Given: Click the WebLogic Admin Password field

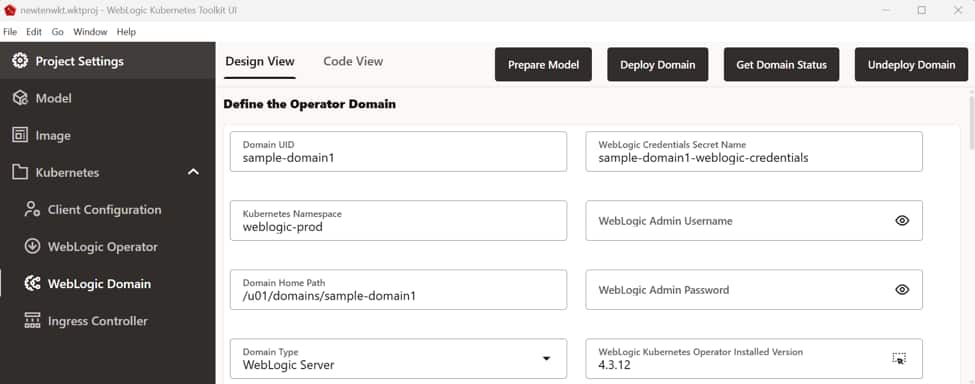Looking at the screenshot, I should click(754, 290).
